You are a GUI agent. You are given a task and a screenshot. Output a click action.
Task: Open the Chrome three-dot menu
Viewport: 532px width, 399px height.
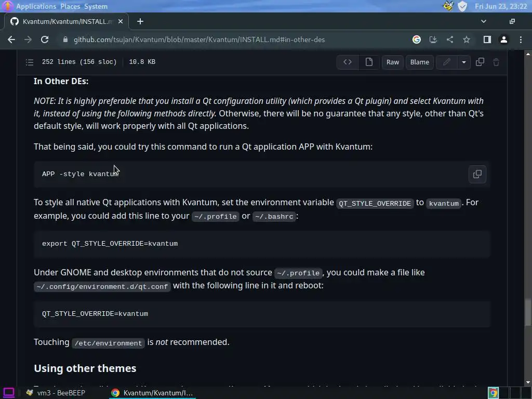521,39
